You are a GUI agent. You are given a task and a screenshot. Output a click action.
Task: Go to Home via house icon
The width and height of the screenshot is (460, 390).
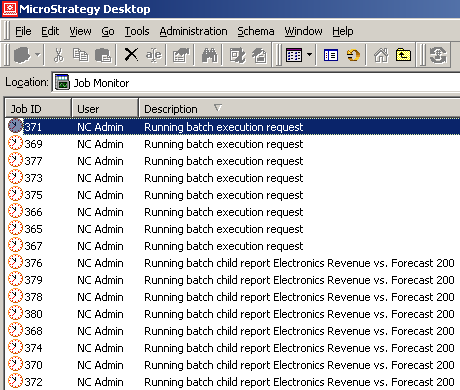pos(381,55)
